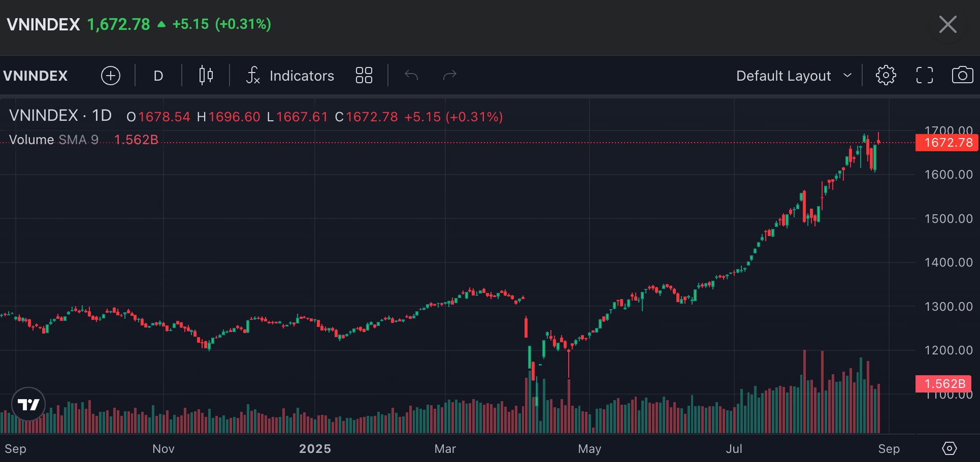The width and height of the screenshot is (980, 462).
Task: Click the 2025 label on the time axis
Action: (x=315, y=449)
